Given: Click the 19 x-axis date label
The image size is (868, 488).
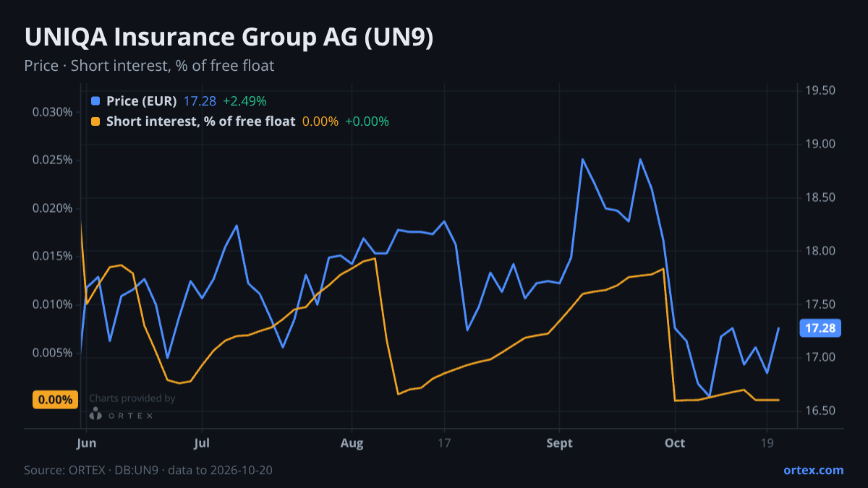Looking at the screenshot, I should coord(767,442).
